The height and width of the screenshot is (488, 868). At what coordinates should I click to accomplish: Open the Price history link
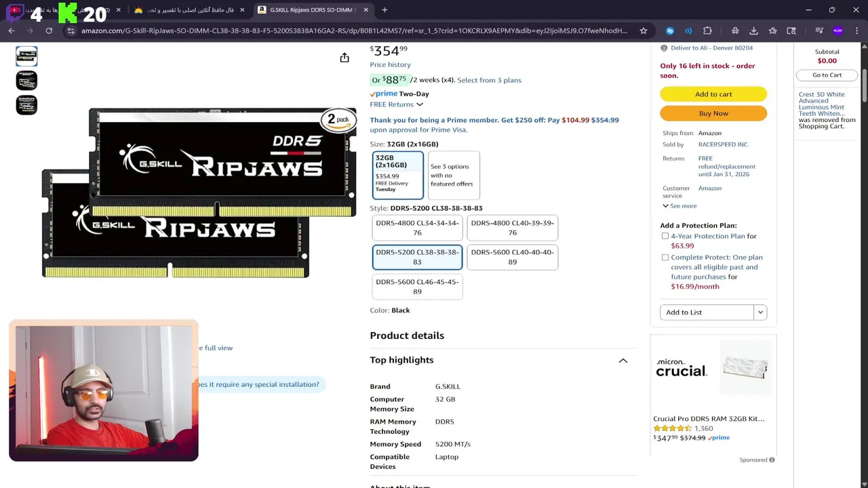[x=390, y=64]
